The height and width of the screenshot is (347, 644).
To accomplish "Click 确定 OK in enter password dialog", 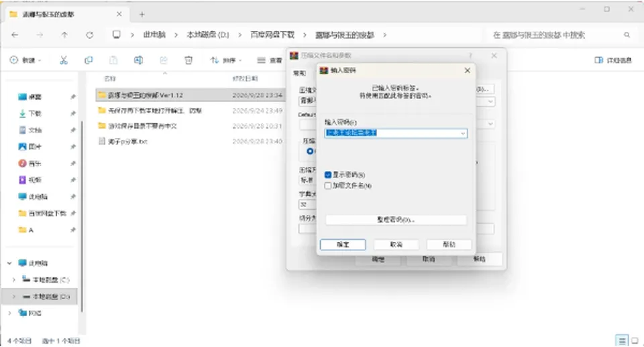I will tap(343, 245).
